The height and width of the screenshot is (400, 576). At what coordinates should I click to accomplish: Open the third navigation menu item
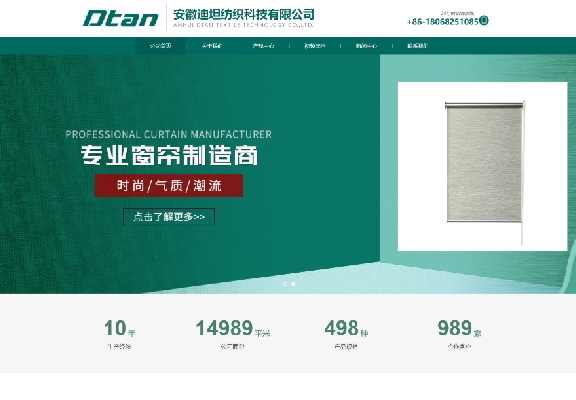coord(263,46)
